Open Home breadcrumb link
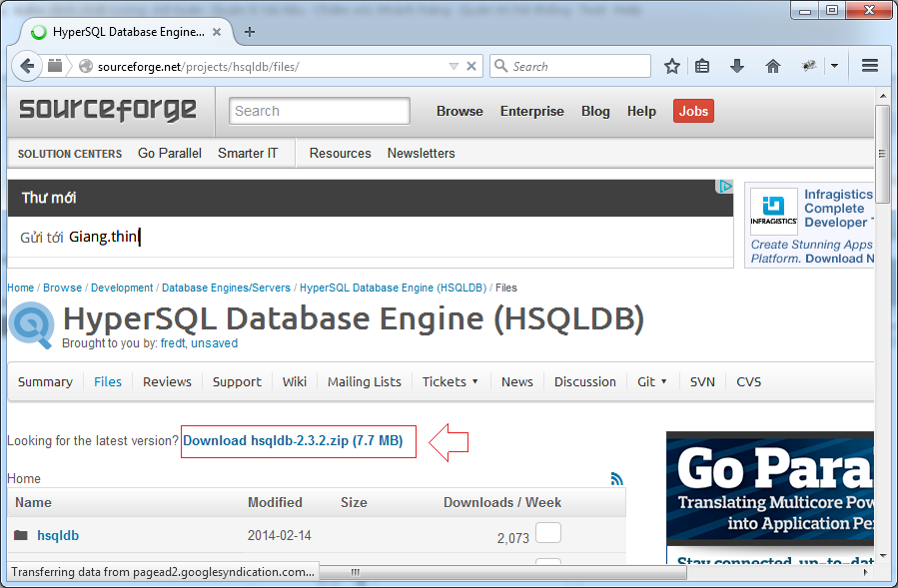The height and width of the screenshot is (588, 898). (x=21, y=288)
